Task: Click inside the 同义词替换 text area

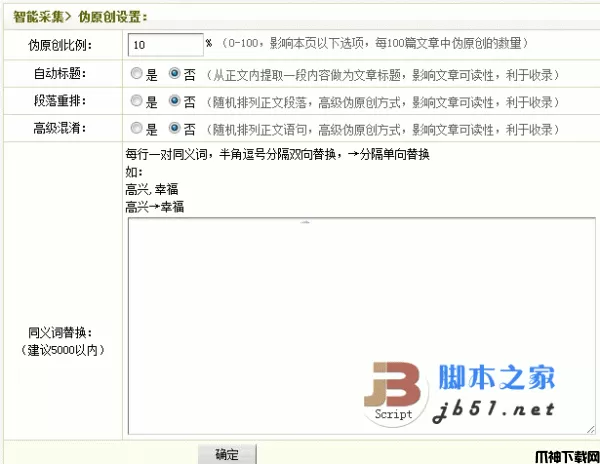Action: coord(362,326)
